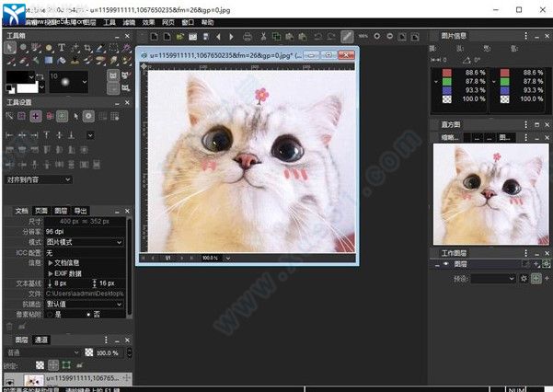The height and width of the screenshot is (392, 553).
Task: Select the Crop tool in the toolbox
Action: click(x=87, y=48)
